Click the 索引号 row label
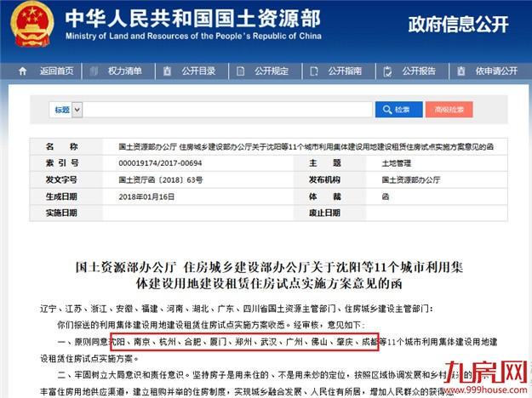 (x=62, y=162)
